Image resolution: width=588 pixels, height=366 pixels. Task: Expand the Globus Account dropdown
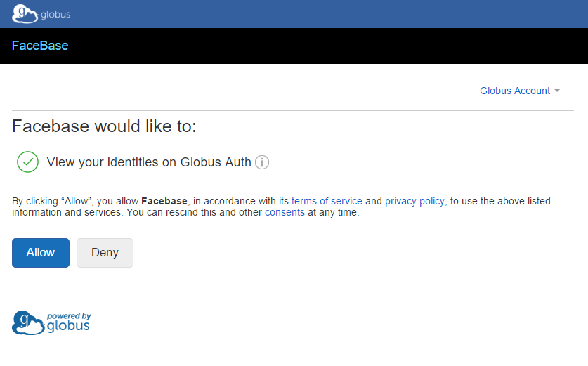click(x=520, y=91)
